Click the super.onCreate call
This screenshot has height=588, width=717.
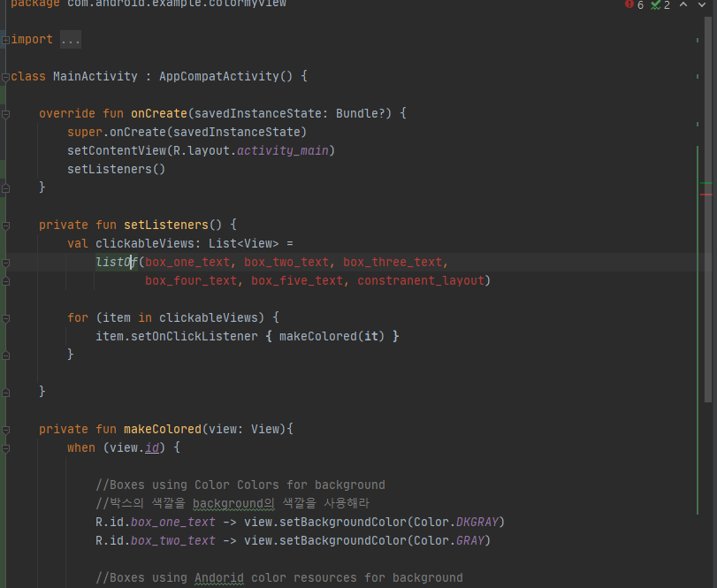coord(187,132)
